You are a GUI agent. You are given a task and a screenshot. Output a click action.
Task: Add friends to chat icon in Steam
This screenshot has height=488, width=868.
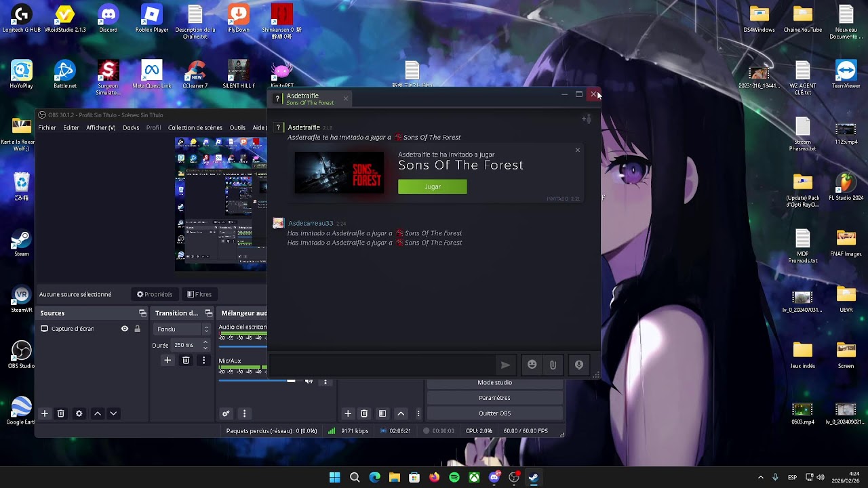pos(587,119)
